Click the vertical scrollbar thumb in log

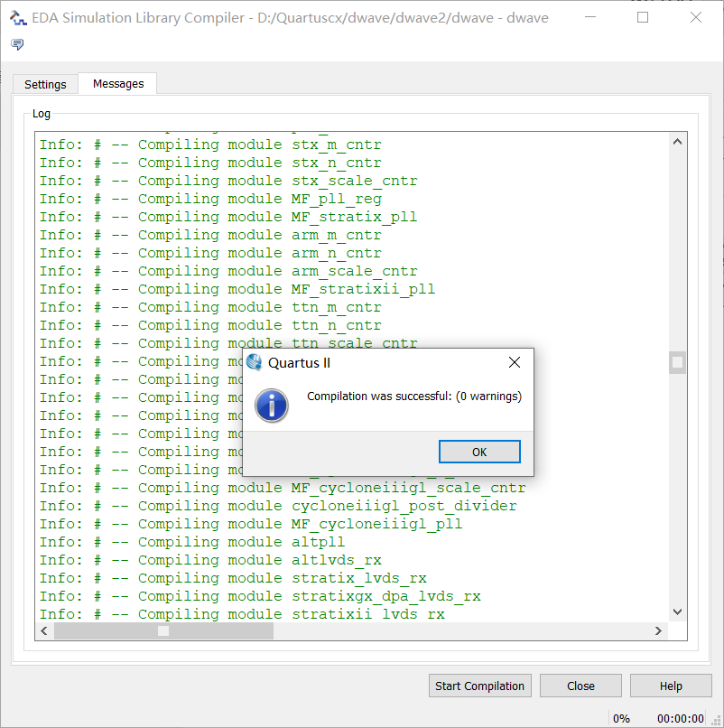[677, 362]
